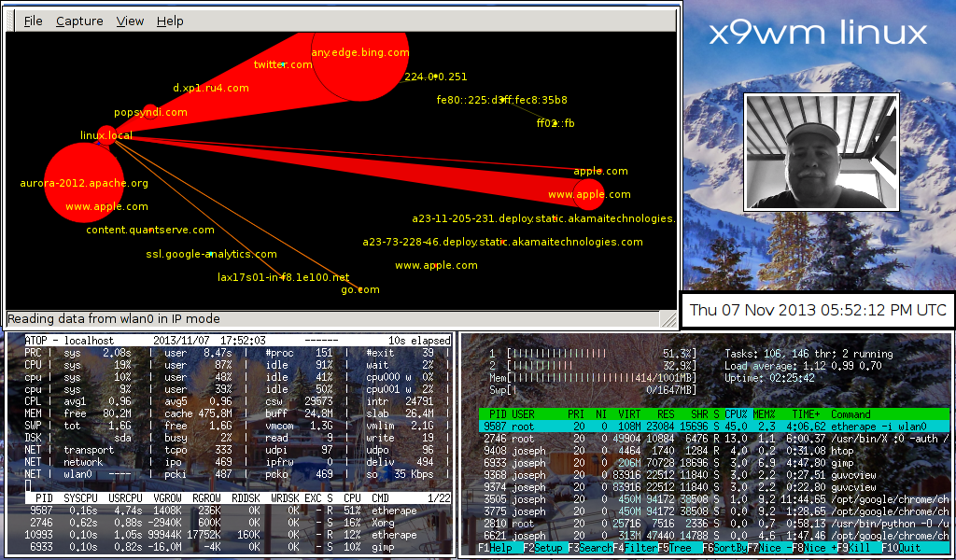
Task: Click the lax17s01-in-f8.1e100.net node label
Action: point(284,277)
